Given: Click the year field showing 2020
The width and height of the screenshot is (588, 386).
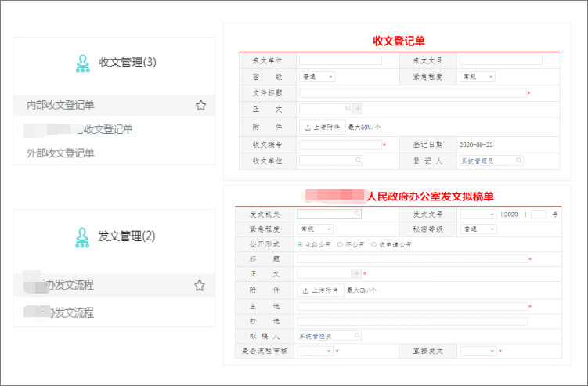Looking at the screenshot, I should point(510,215).
